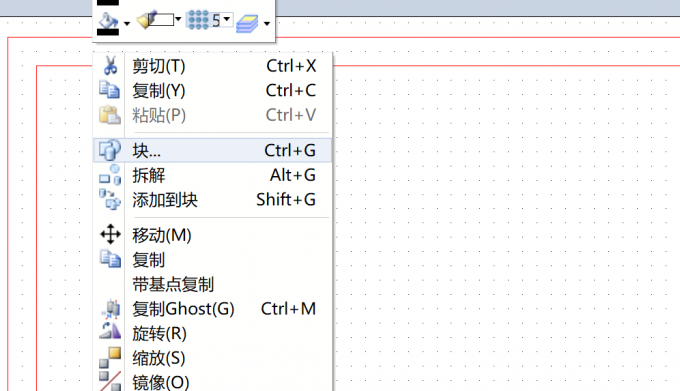This screenshot has height=391, width=680.
Task: Select 旋转(R) menu entry
Action: coord(213,334)
